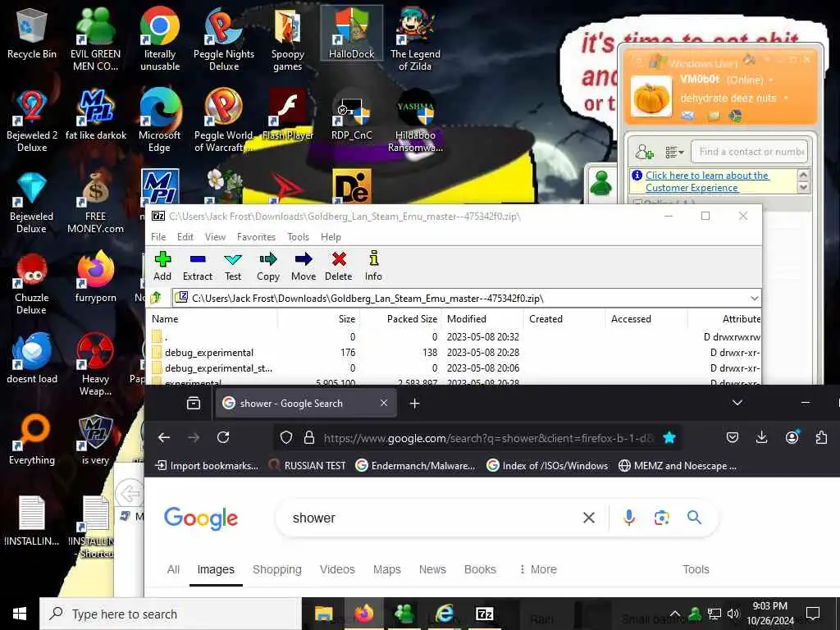Screen dimensions: 840x630
Task: Open Firefox downloads panel
Action: point(761,438)
